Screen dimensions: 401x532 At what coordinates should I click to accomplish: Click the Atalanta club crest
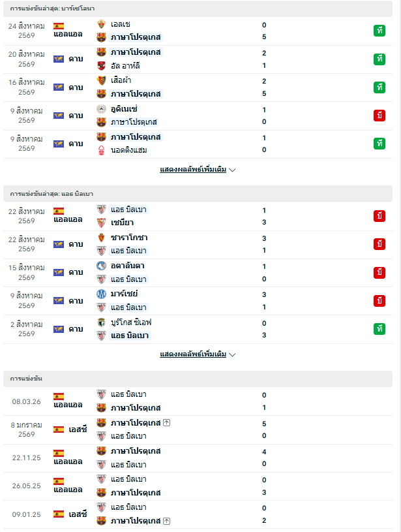[101, 266]
